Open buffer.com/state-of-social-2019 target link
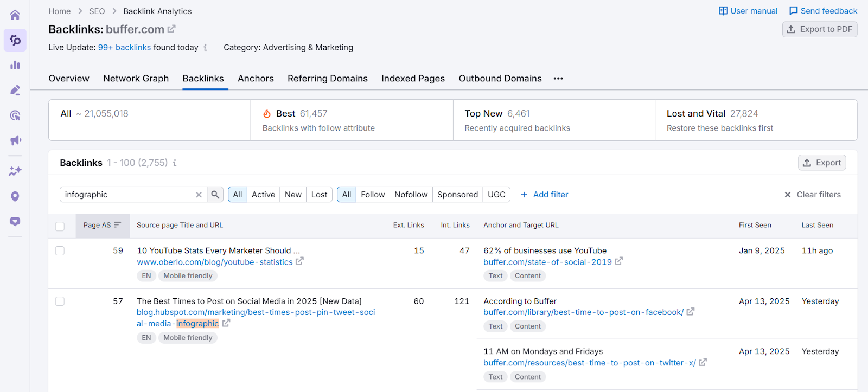The width and height of the screenshot is (868, 392). 548,262
